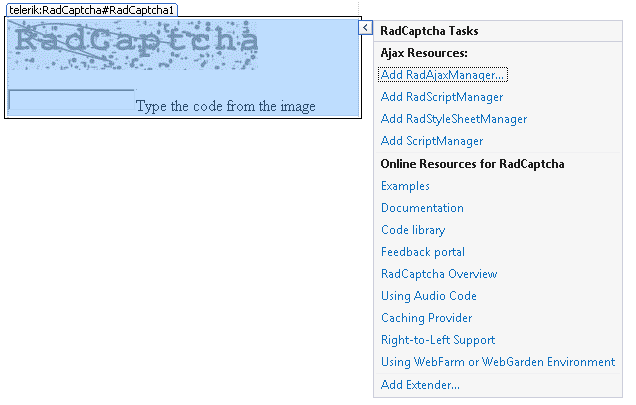Open Right-to-Left Support link
The width and height of the screenshot is (636, 405).
(438, 340)
